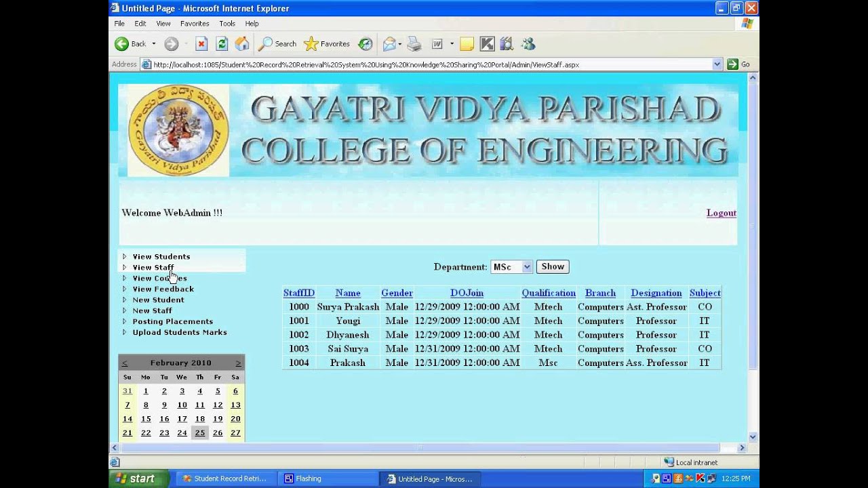This screenshot has width=868, height=488.
Task: Click the Kaspersky icon in system tray
Action: coord(701,479)
